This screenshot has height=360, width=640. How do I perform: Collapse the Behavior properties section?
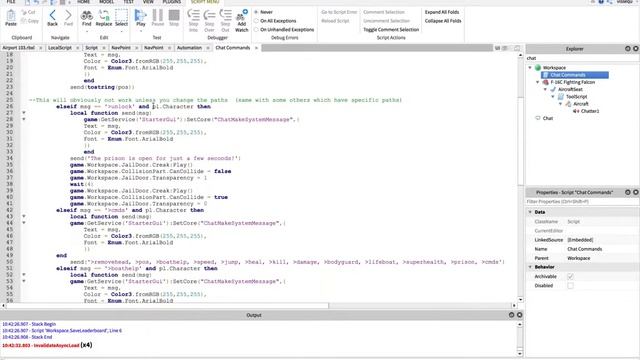click(530, 267)
